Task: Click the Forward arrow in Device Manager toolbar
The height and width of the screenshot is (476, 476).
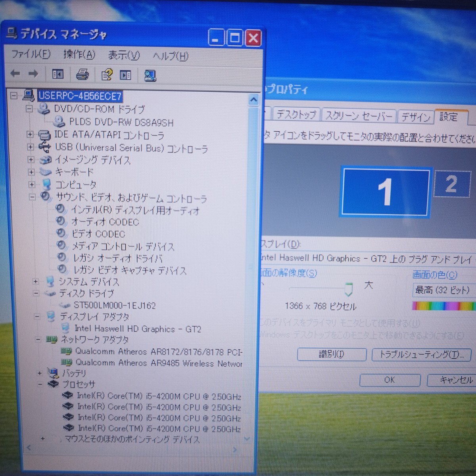Action: tap(33, 73)
